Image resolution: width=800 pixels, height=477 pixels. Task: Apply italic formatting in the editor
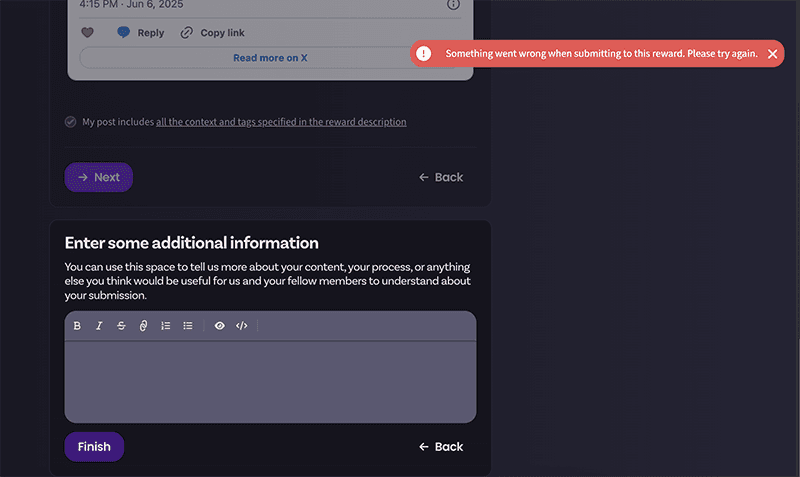click(99, 326)
